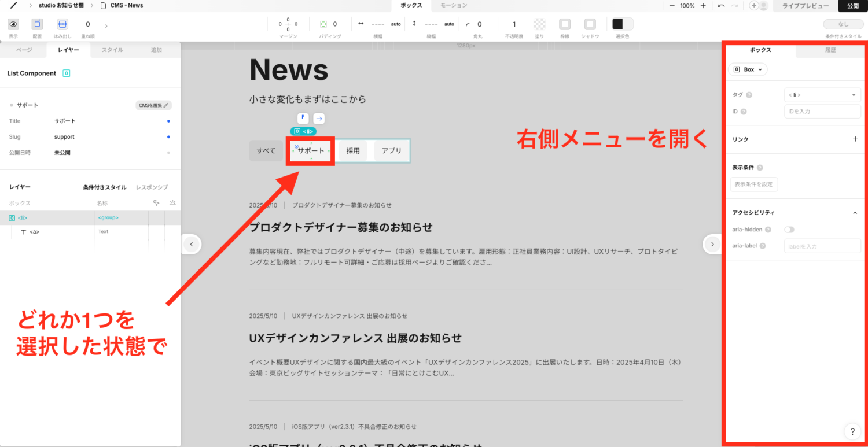Expand the 重ね順 chevron in the toolbar

[x=106, y=25]
